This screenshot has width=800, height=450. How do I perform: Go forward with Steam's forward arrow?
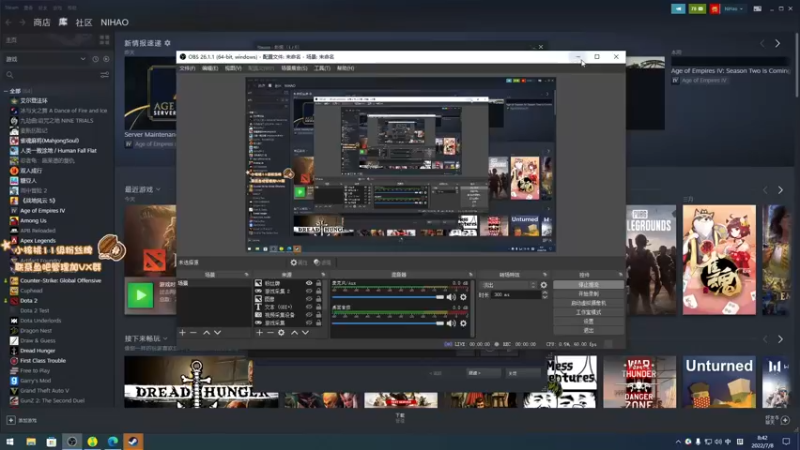coord(22,22)
